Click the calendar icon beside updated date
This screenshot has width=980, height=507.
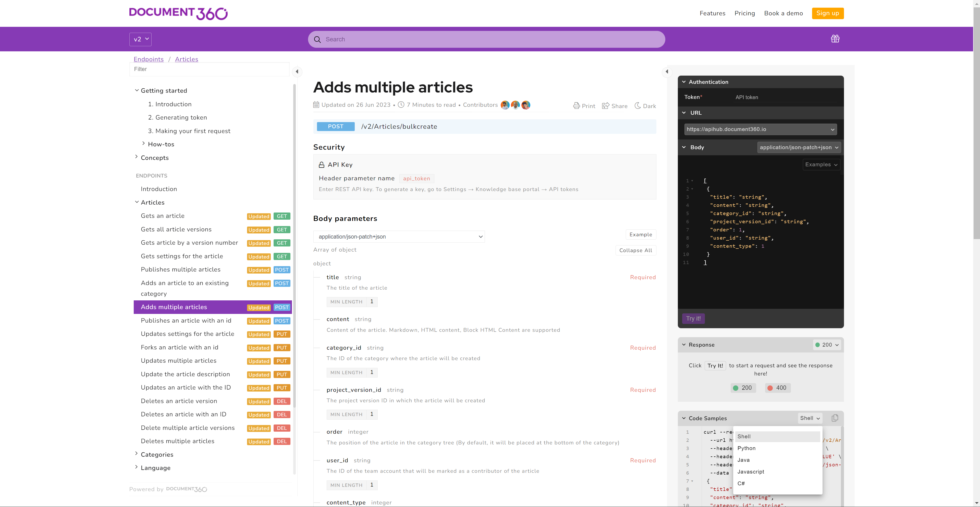click(316, 105)
